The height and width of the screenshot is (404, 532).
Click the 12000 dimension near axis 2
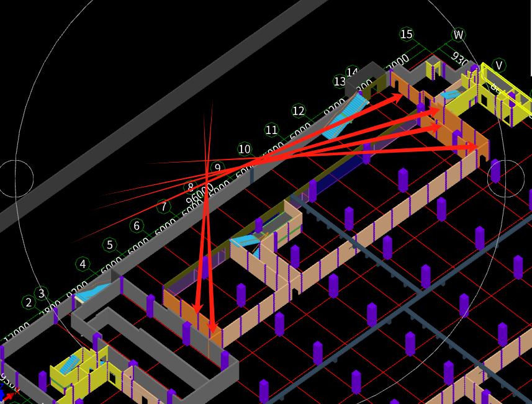17,332
